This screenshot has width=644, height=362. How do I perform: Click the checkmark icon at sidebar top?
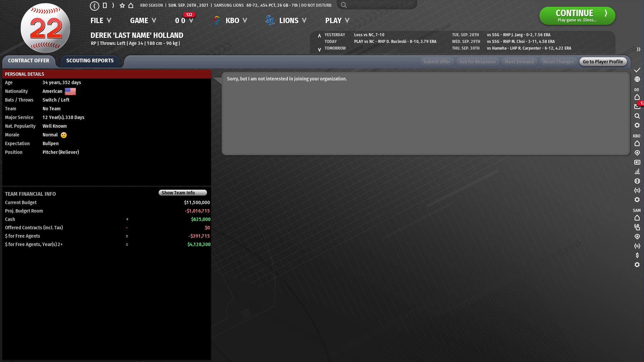[x=637, y=70]
